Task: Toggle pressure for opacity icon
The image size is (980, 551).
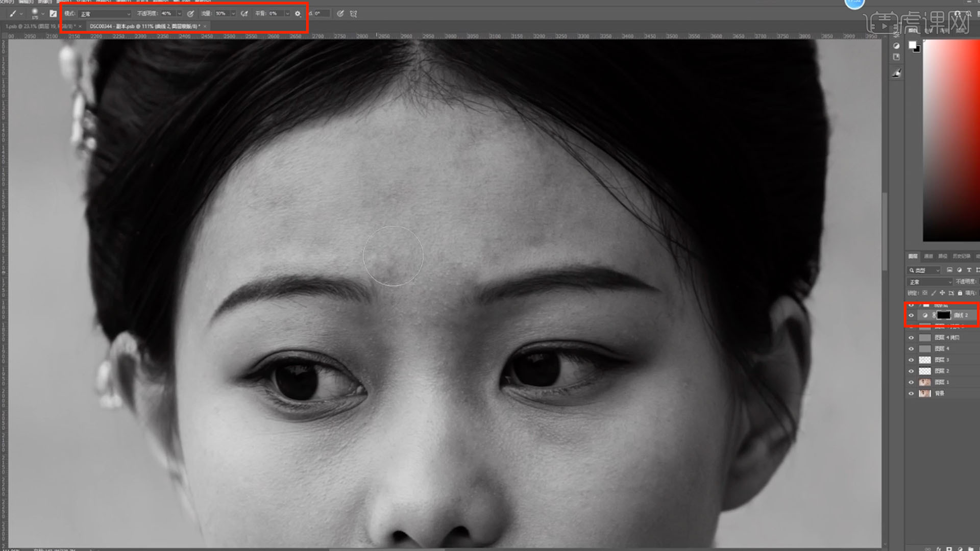Action: pyautogui.click(x=190, y=14)
